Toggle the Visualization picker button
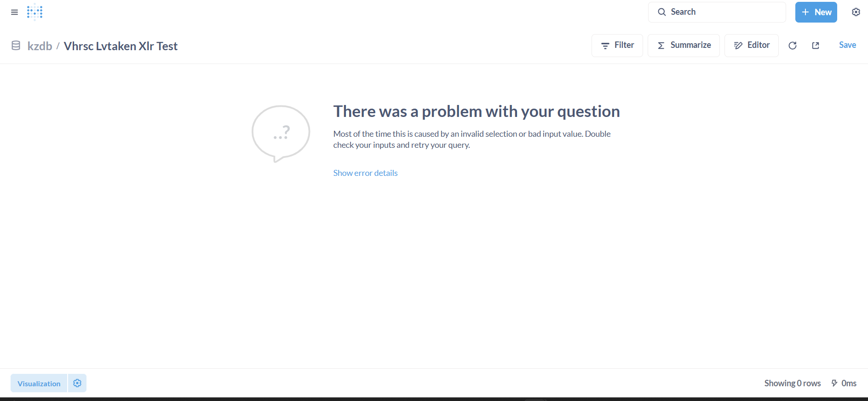Screen dimensions: 868x401 point(39,384)
